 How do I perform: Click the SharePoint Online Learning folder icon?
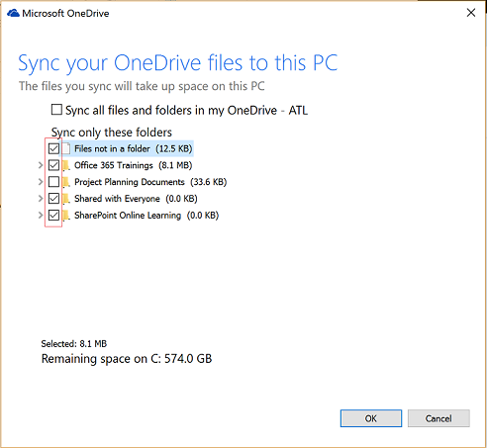(66, 216)
